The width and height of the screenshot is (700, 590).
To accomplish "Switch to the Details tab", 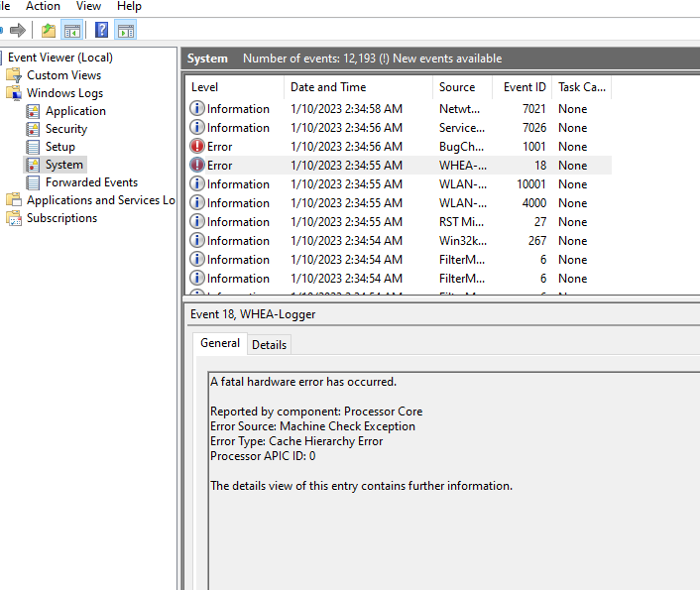I will [269, 345].
